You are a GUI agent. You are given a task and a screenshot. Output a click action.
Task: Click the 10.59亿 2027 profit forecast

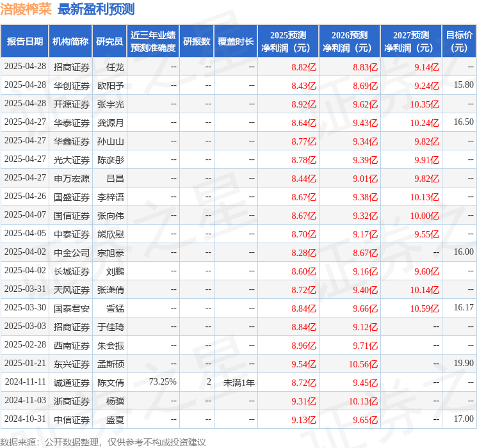tap(424, 308)
